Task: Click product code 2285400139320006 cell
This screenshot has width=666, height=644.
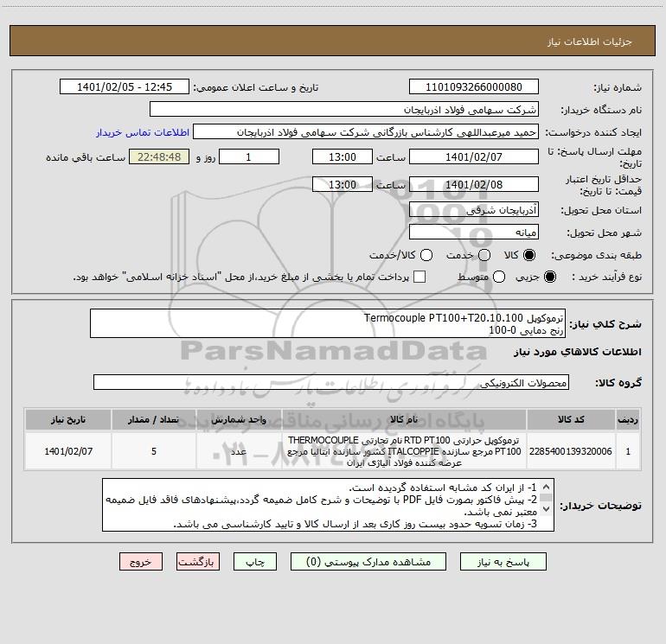Action: [x=571, y=451]
